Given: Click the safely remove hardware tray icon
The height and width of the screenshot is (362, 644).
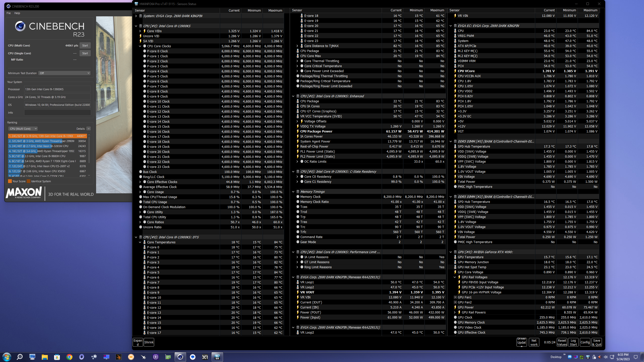Looking at the screenshot, I should point(594,357).
